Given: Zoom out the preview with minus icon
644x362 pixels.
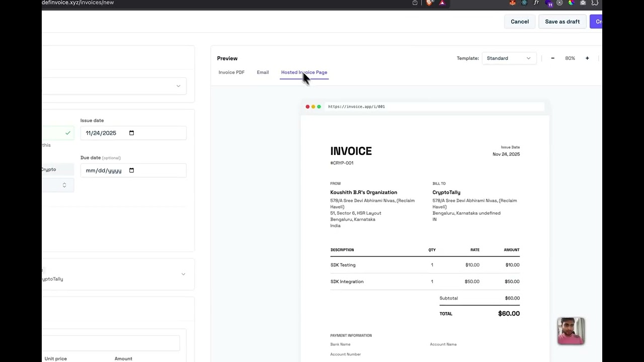Looking at the screenshot, I should 552,58.
